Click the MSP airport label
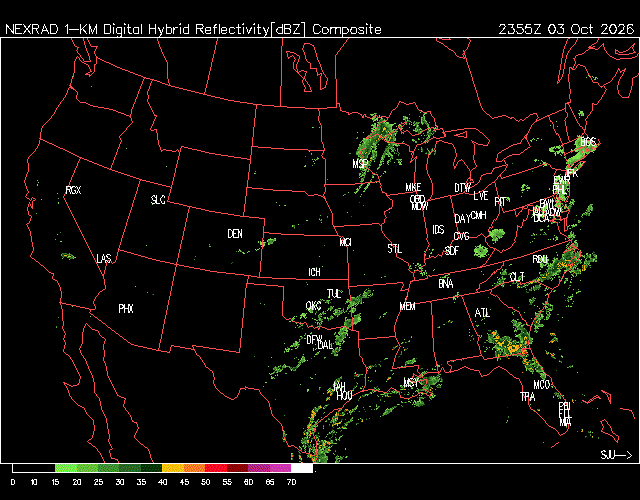Screen dimensions: 640x500 point(360,164)
